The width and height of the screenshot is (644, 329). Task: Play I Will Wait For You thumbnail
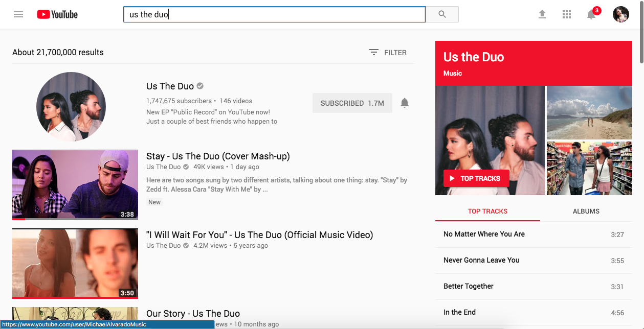(x=75, y=264)
